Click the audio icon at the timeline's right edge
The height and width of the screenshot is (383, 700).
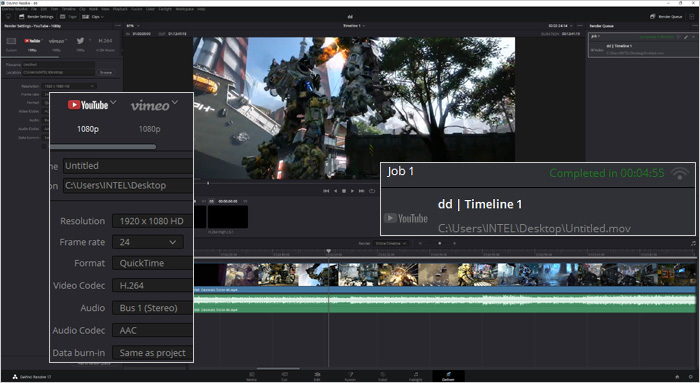tap(693, 243)
